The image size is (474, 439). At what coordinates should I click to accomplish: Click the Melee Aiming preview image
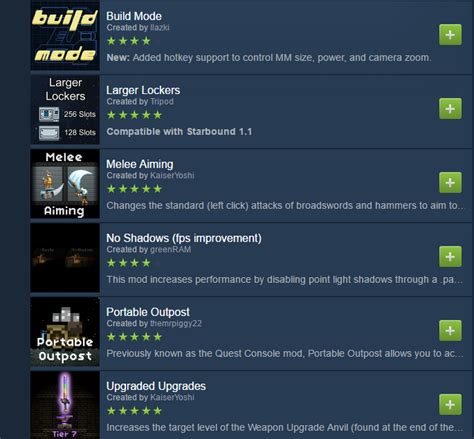65,184
